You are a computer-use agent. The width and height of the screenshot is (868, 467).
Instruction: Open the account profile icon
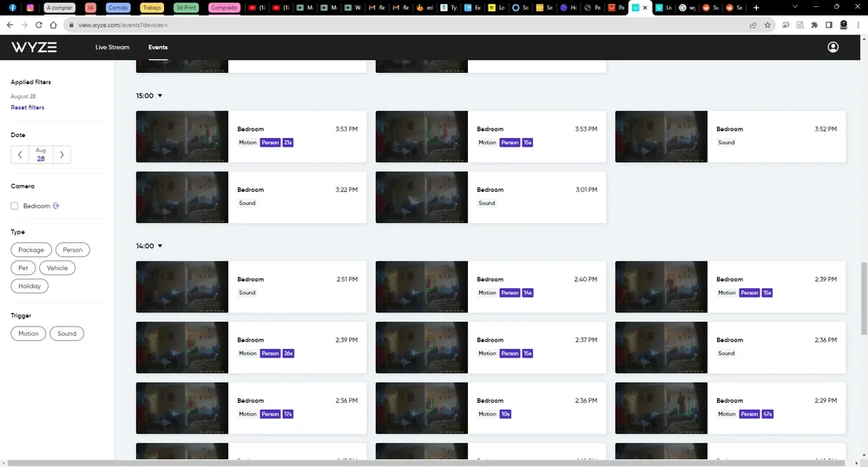pos(833,47)
